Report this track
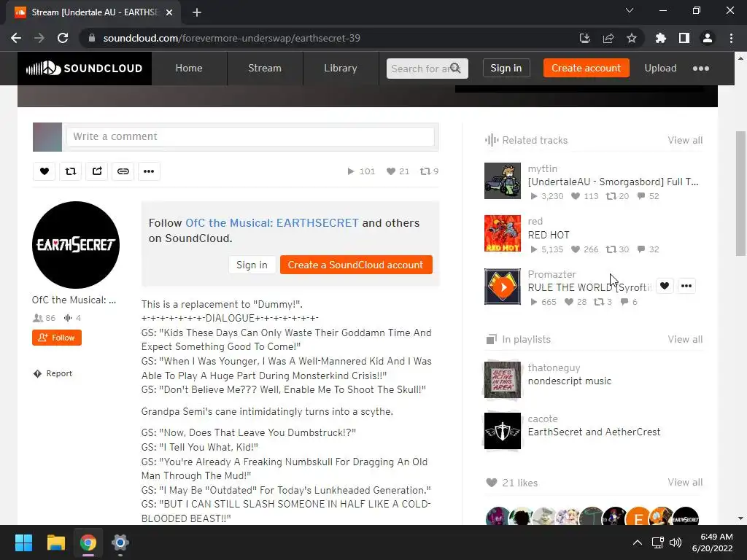Screen dimensions: 747x560 (53, 373)
